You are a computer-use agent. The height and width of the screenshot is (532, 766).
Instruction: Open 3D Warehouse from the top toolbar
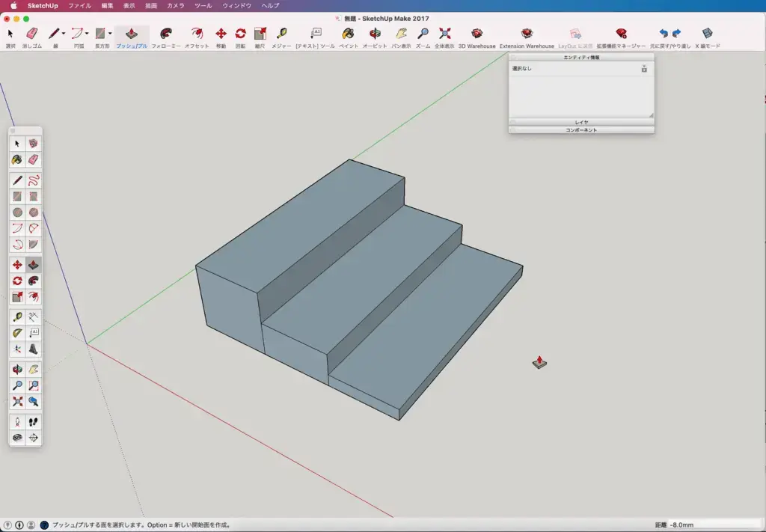[477, 37]
